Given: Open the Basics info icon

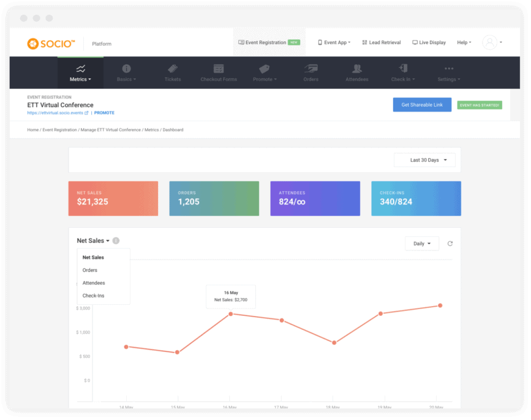Looking at the screenshot, I should 127,69.
